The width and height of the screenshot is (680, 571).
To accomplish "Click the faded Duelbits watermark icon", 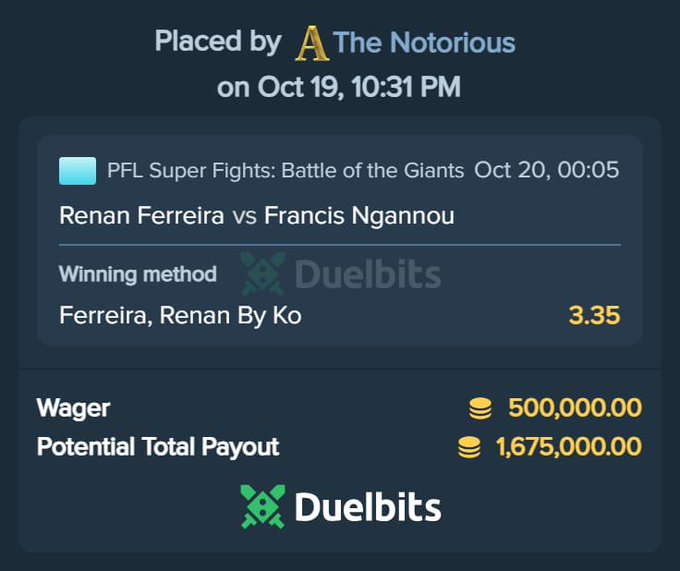I will [262, 273].
